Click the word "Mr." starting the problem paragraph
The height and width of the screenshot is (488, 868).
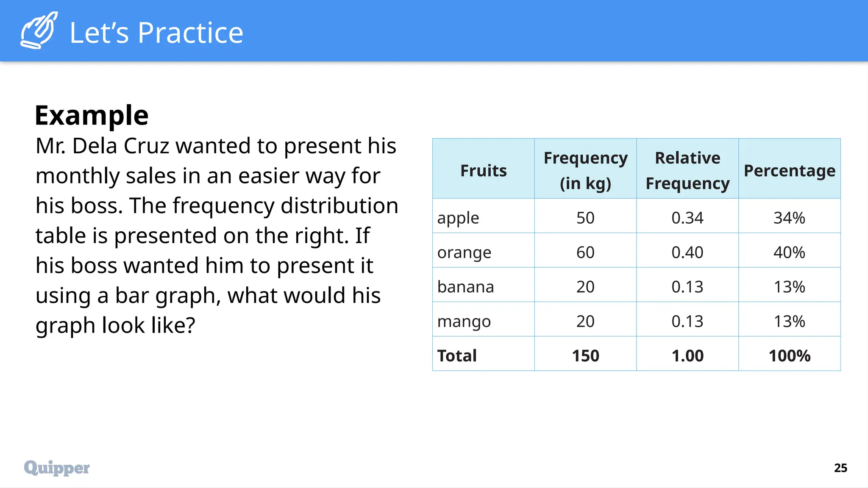tap(50, 146)
